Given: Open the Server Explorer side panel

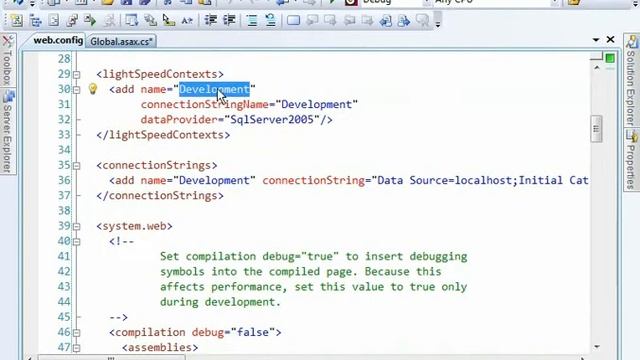Looking at the screenshot, I should coord(7,131).
